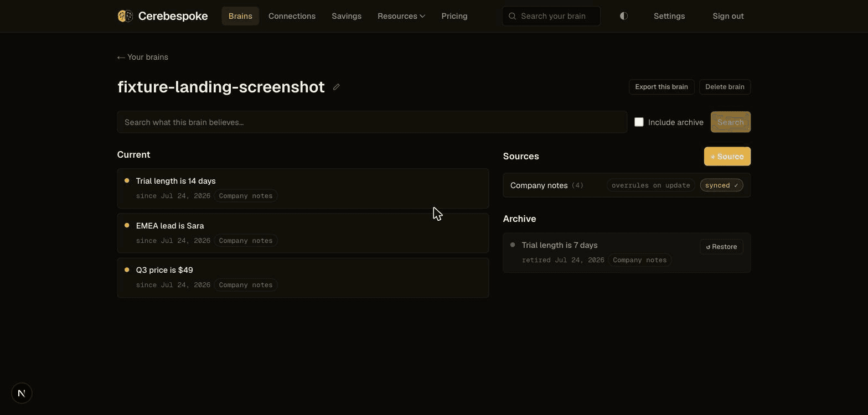This screenshot has width=868, height=415.
Task: Click the Cerebespoke brain logo icon
Action: tap(125, 16)
